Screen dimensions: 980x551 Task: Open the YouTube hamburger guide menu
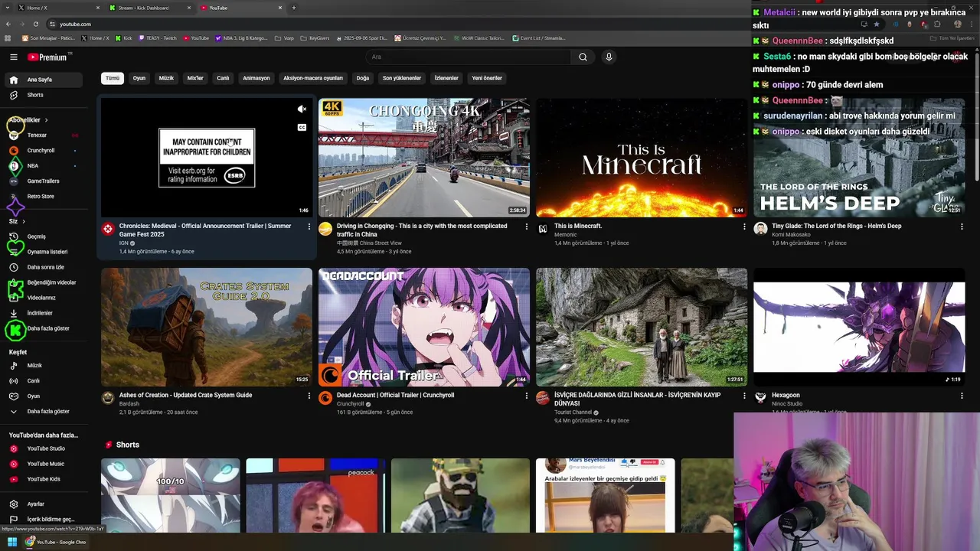coord(14,57)
